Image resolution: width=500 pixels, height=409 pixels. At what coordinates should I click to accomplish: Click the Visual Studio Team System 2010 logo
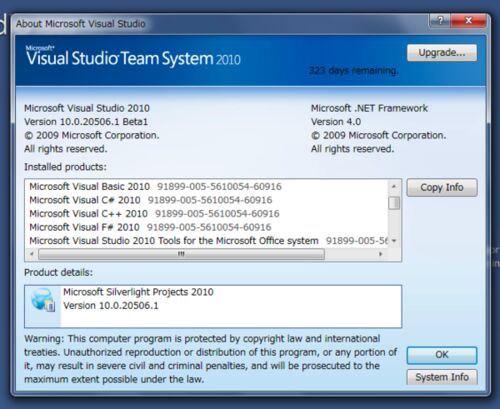[133, 57]
